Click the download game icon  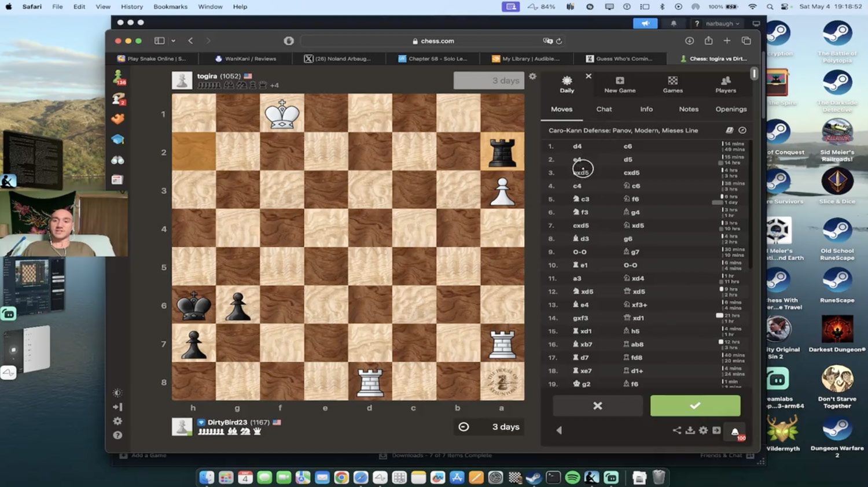(690, 430)
